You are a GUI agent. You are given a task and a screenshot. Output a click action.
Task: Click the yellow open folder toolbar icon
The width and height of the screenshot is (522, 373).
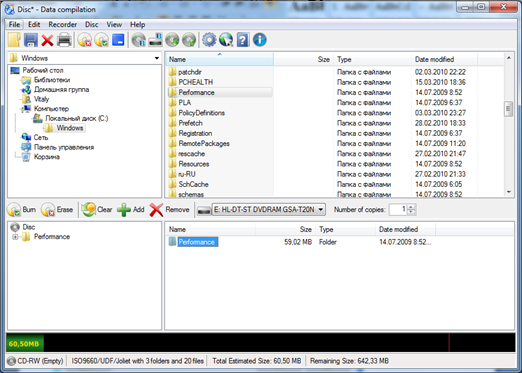click(14, 40)
